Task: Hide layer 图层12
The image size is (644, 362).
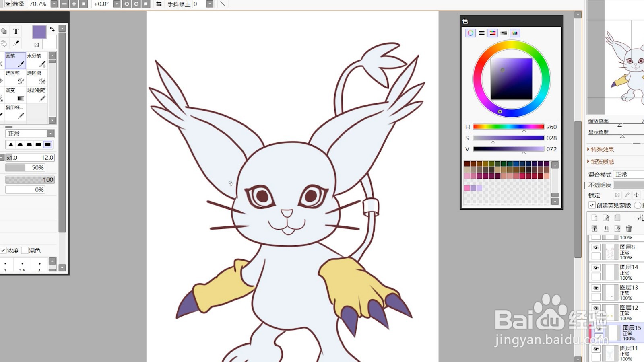Action: point(596,308)
